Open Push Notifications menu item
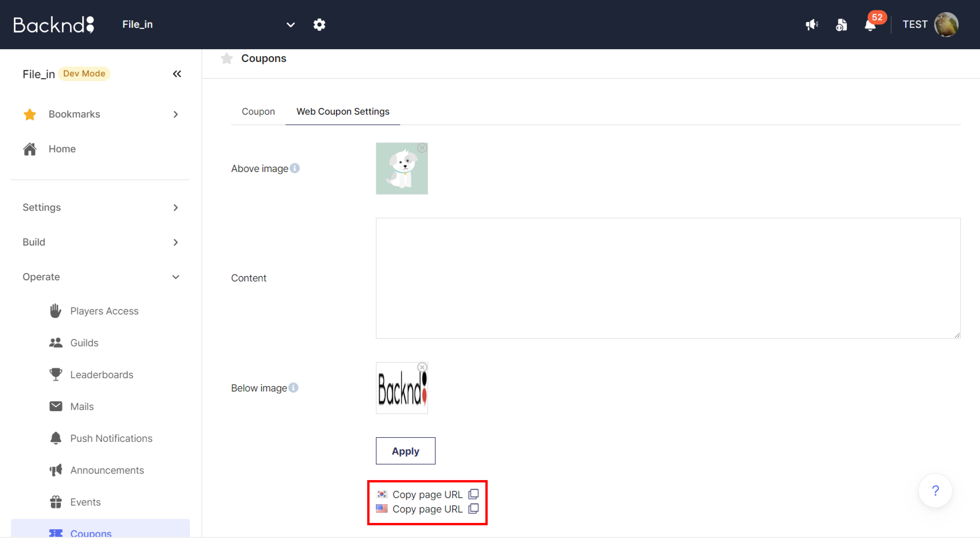The width and height of the screenshot is (980, 538). click(100, 438)
